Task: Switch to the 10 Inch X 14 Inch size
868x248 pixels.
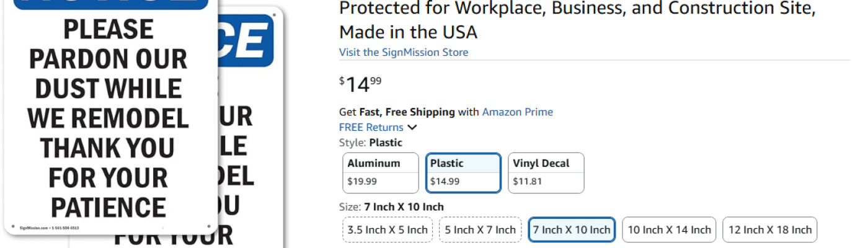Action: point(669,230)
